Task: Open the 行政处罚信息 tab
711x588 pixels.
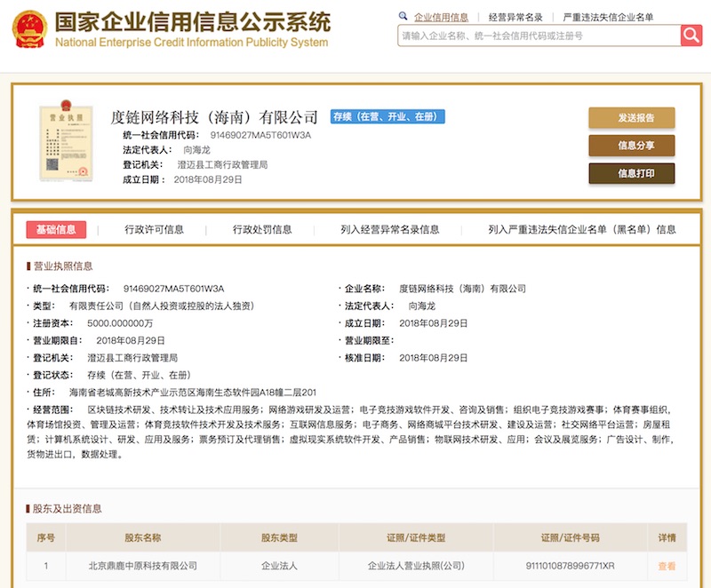Action: [x=262, y=229]
